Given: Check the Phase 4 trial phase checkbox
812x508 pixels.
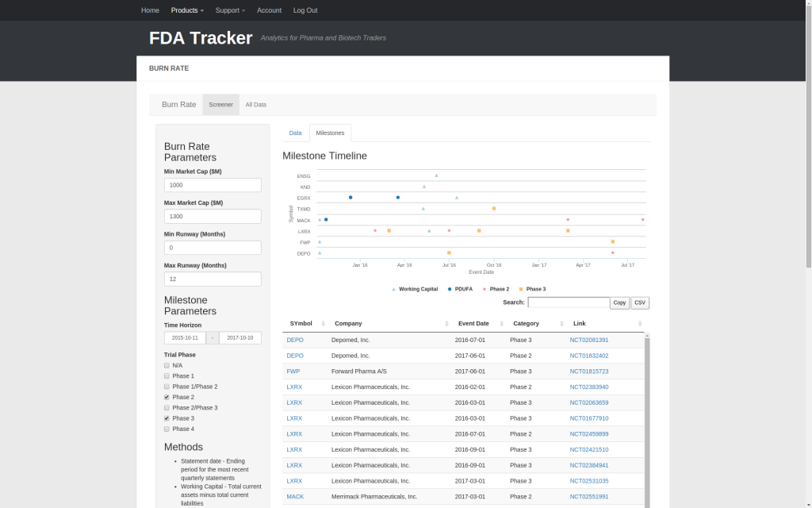Looking at the screenshot, I should click(167, 429).
